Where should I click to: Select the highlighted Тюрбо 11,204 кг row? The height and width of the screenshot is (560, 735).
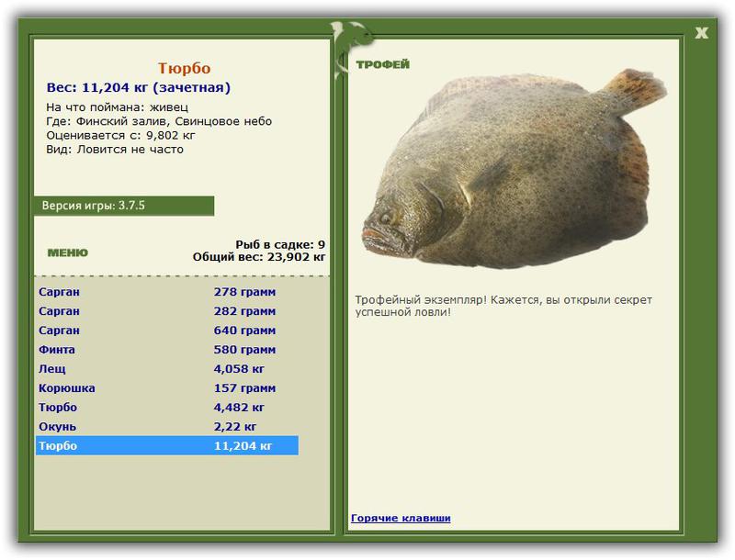click(167, 445)
